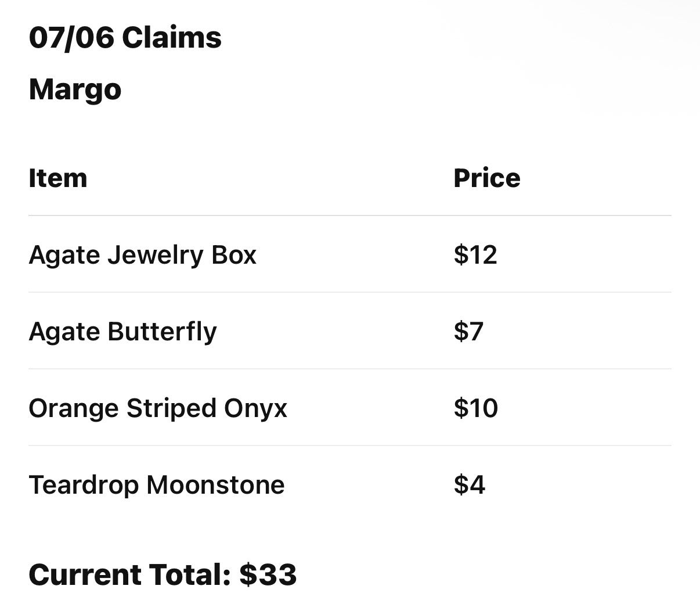
Task: Click the $12 price cell
Action: [475, 255]
